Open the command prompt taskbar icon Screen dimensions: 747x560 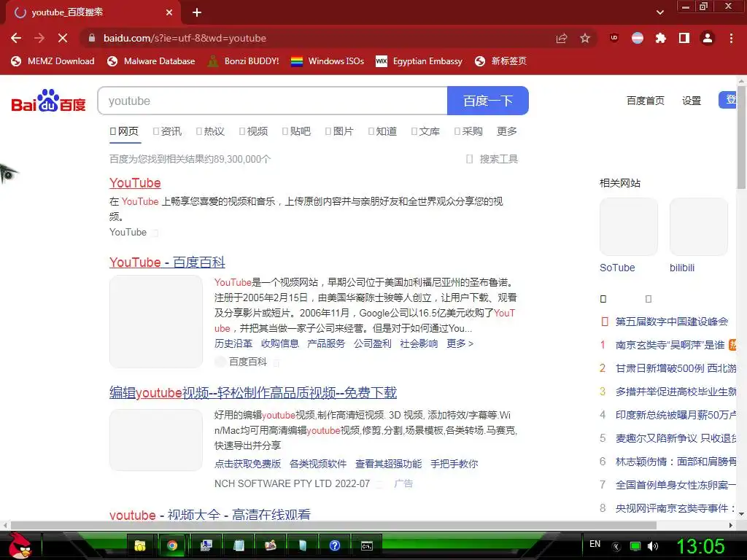367,545
